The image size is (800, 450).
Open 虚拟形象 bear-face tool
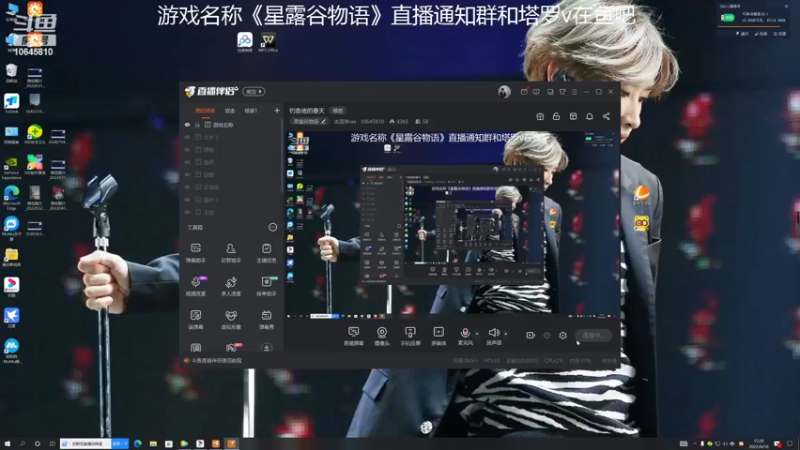click(231, 319)
